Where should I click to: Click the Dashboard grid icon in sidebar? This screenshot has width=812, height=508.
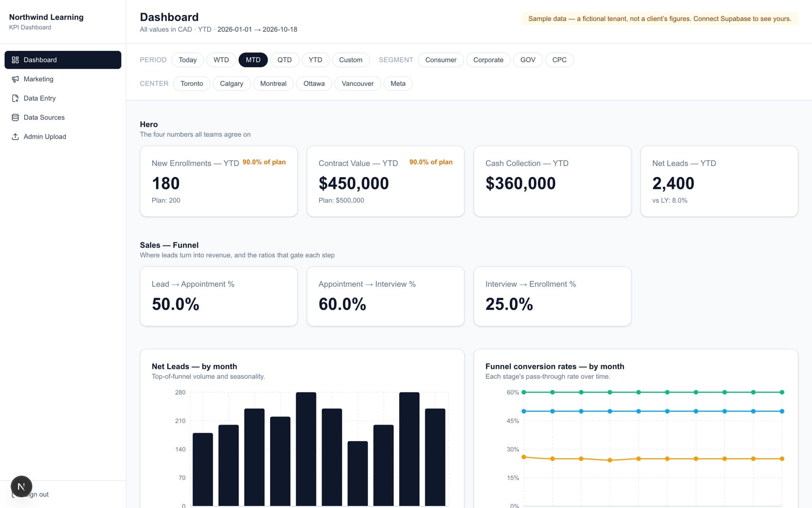(x=15, y=60)
